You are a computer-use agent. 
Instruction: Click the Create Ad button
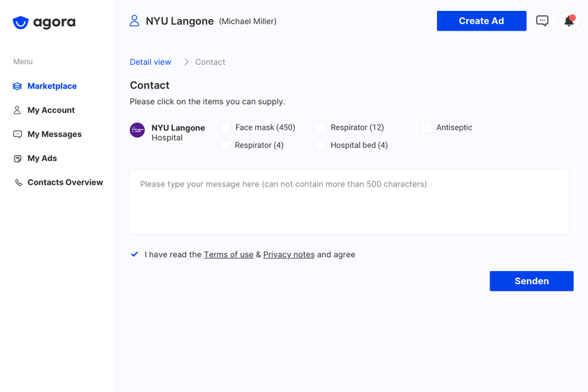(481, 21)
